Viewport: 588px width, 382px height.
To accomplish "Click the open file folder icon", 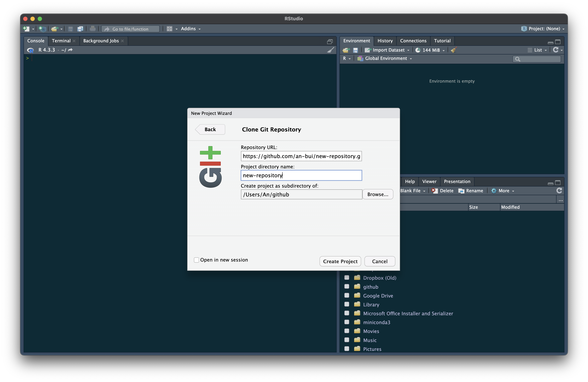I will 54,29.
